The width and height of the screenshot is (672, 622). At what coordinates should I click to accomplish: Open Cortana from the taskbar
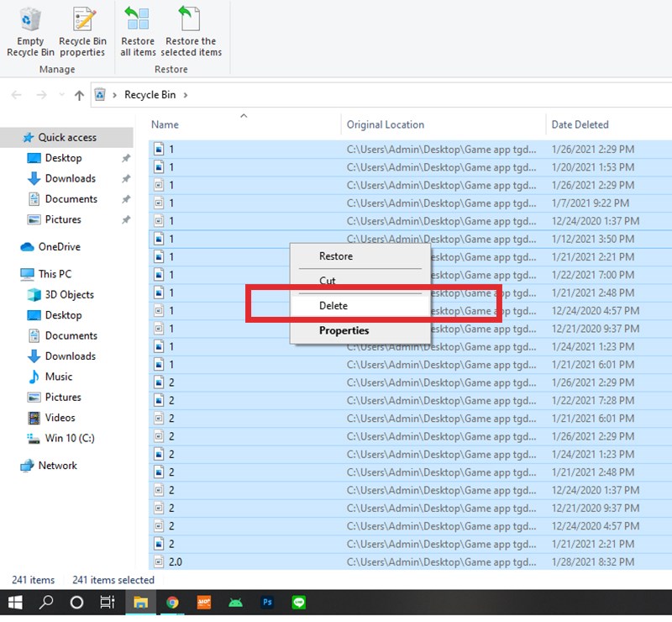(76, 603)
